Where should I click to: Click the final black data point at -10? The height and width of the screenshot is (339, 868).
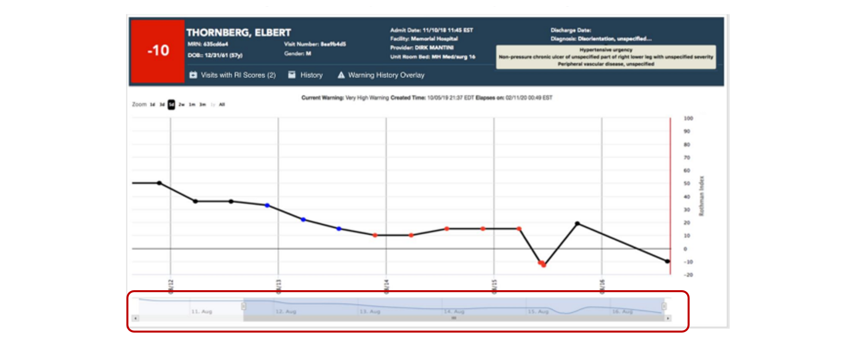tap(667, 261)
